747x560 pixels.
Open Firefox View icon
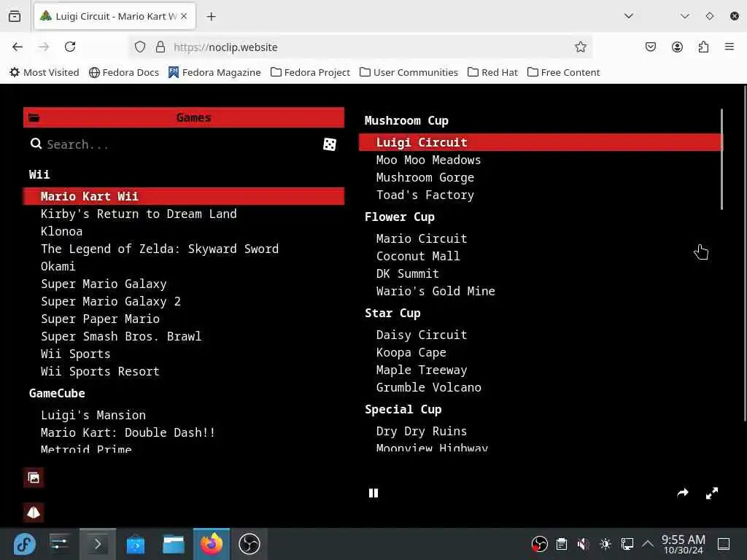click(x=15, y=16)
